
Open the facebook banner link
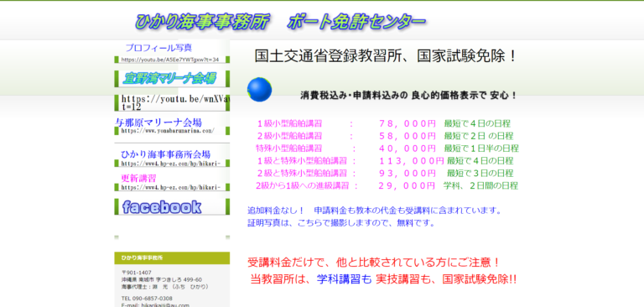[172, 206]
